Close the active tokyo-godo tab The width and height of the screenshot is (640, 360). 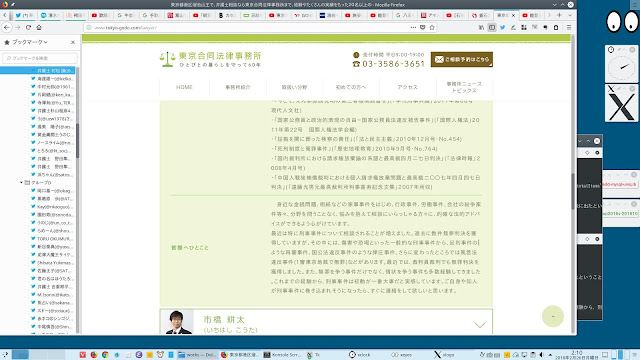coord(513,15)
